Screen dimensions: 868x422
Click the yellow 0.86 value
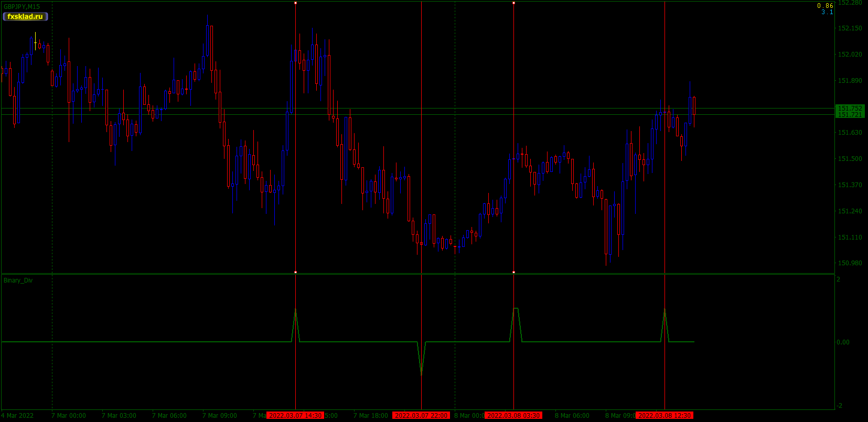(x=825, y=6)
